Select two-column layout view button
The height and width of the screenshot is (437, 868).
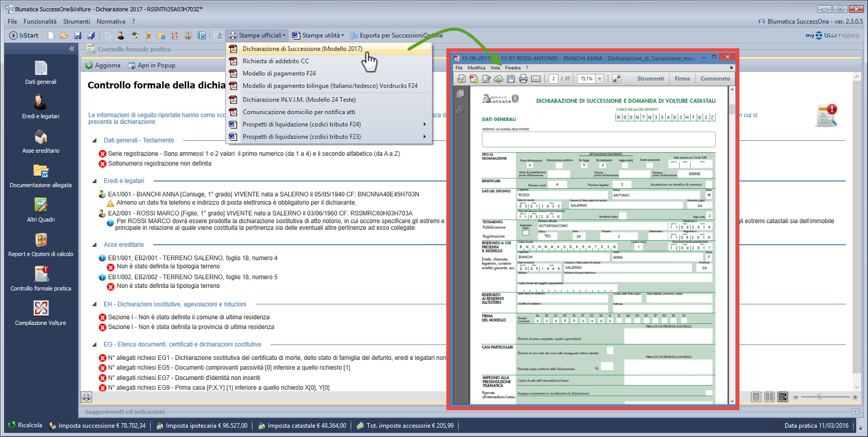pyautogui.click(x=769, y=397)
